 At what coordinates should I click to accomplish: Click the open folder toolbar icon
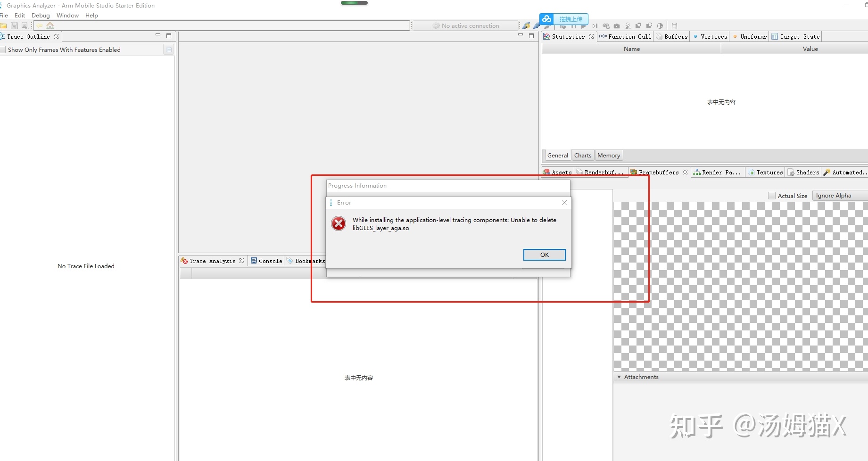click(3, 25)
